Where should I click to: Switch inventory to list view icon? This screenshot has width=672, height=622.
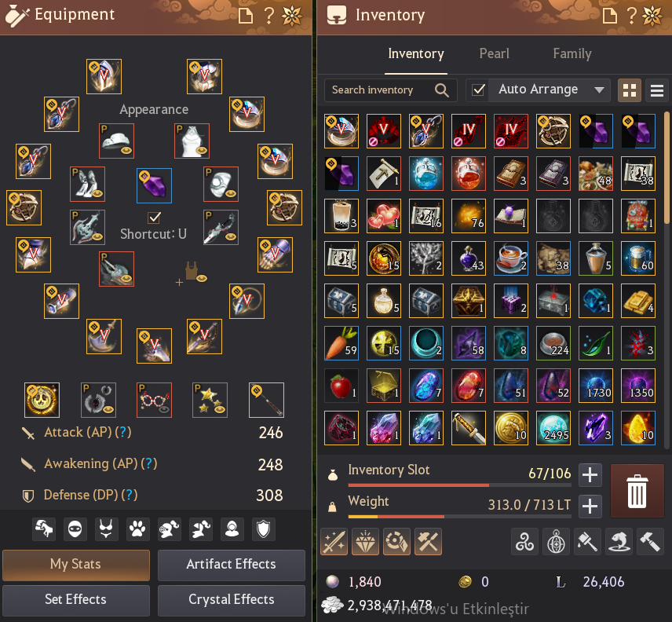point(657,90)
